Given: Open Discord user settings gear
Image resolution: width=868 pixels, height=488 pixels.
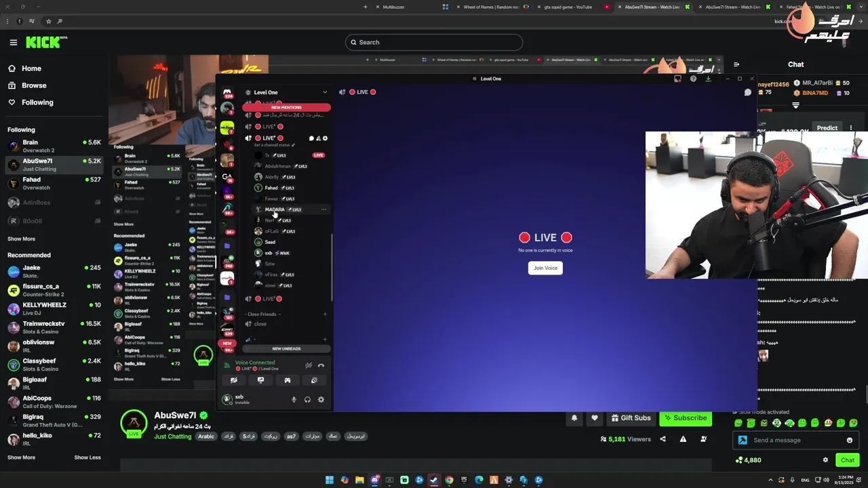Looking at the screenshot, I should click(321, 400).
